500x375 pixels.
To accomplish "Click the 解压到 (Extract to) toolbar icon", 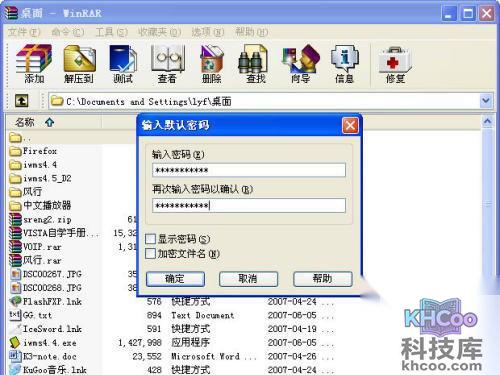I will click(x=79, y=63).
